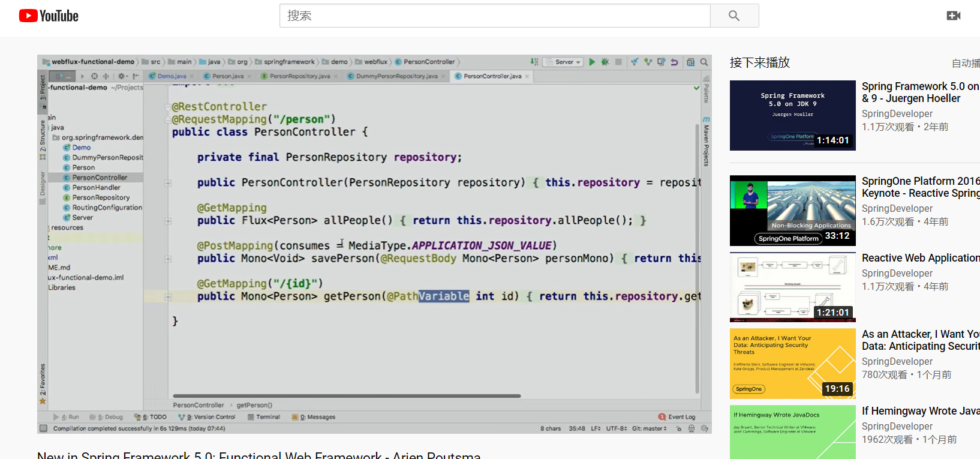Open the Git: master branch menu

click(649, 428)
